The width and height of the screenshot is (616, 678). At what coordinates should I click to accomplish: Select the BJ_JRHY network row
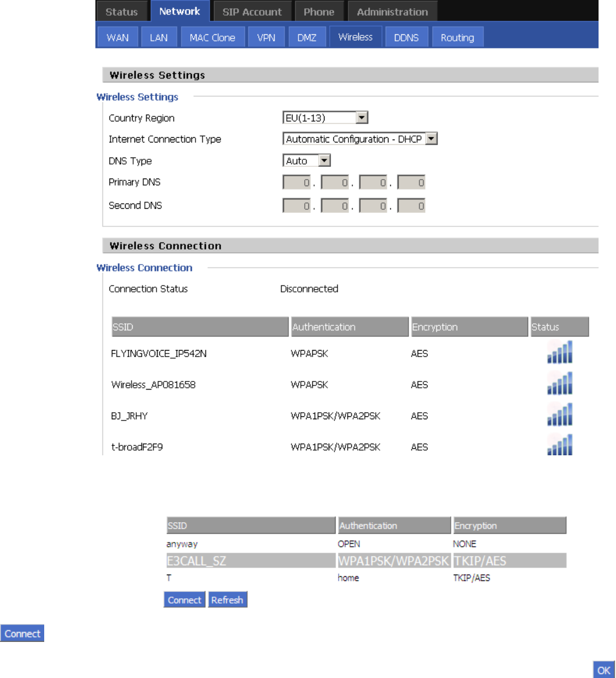(x=350, y=416)
